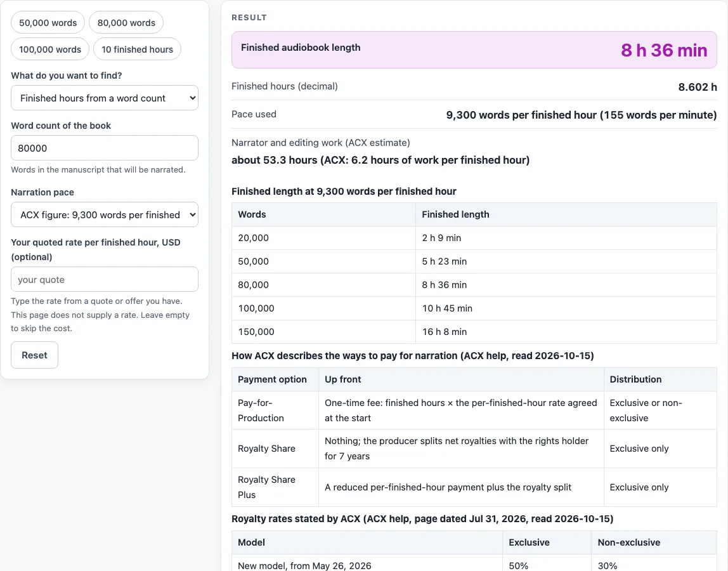728x571 pixels.
Task: Select the 50,000 words preset chip
Action: (48, 23)
